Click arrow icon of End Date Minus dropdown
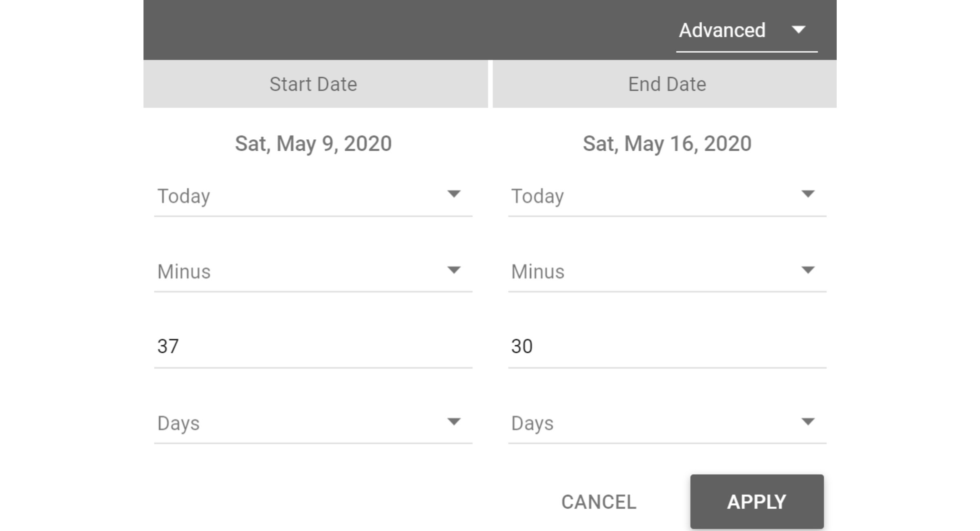The image size is (980, 531). pos(808,270)
